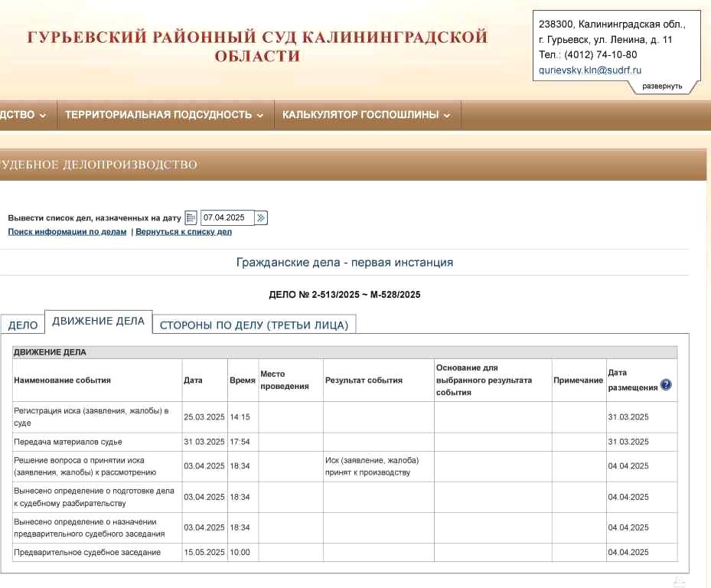Click the blue help icon near Дата размещения

(x=666, y=385)
